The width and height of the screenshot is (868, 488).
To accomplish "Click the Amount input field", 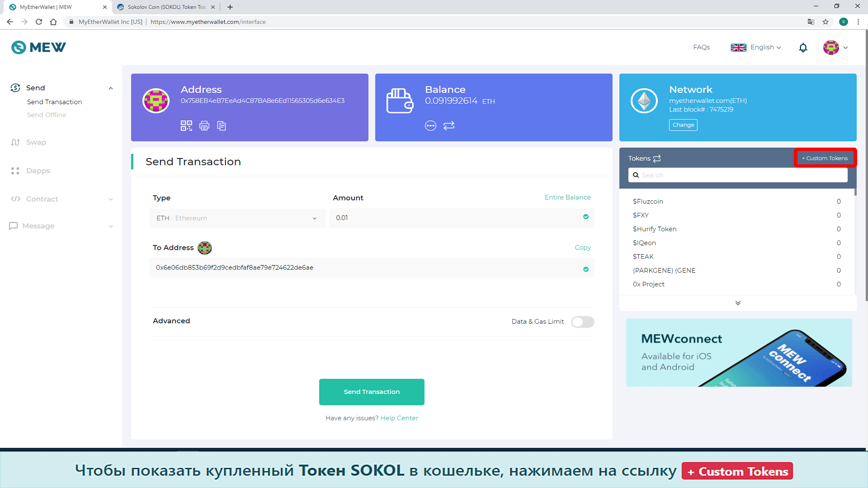I will point(462,218).
